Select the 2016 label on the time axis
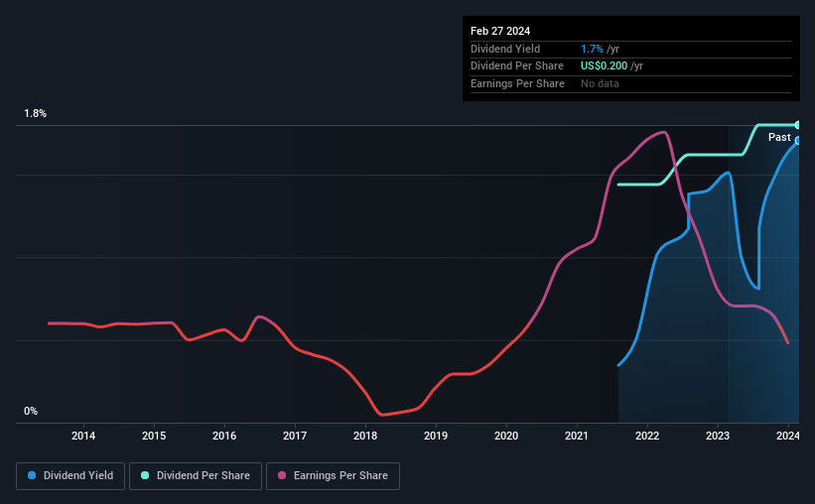The image size is (815, 504). 224,436
